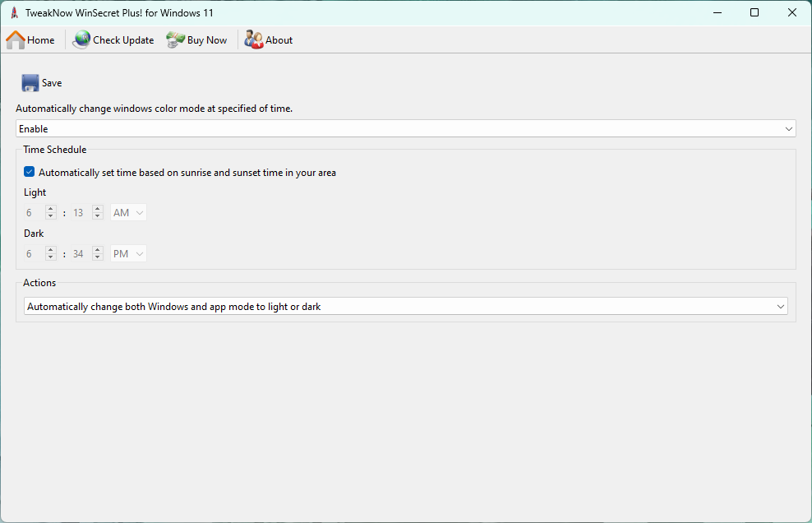Increase the Light hour value

click(x=51, y=209)
